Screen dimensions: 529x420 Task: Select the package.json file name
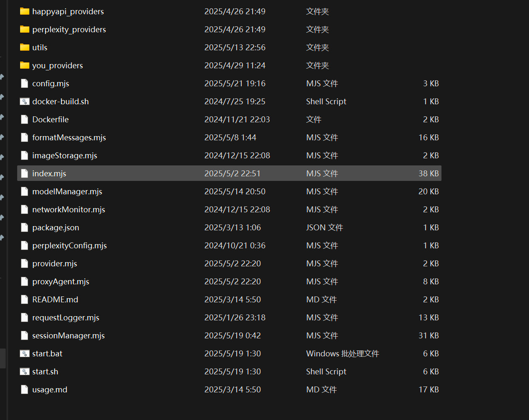pos(55,227)
